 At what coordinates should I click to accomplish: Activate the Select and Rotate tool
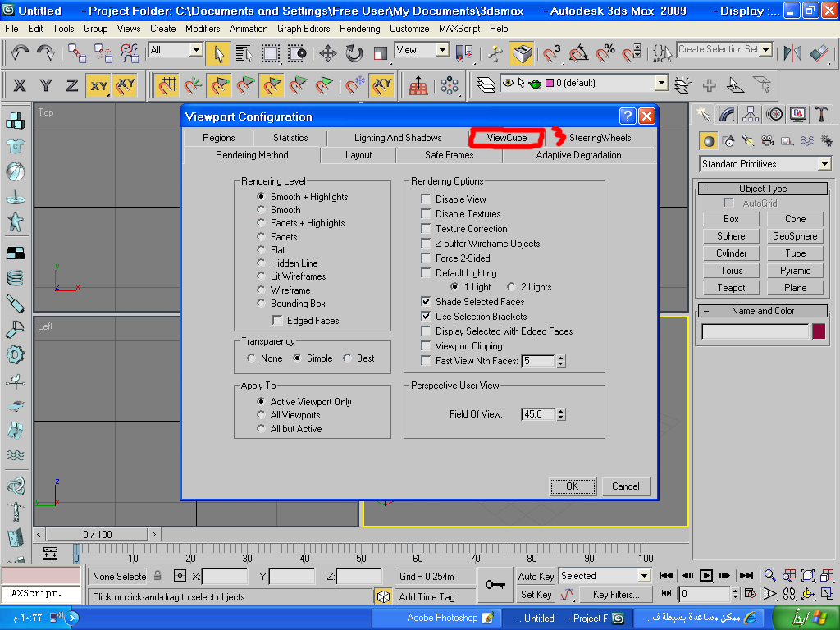coord(354,53)
